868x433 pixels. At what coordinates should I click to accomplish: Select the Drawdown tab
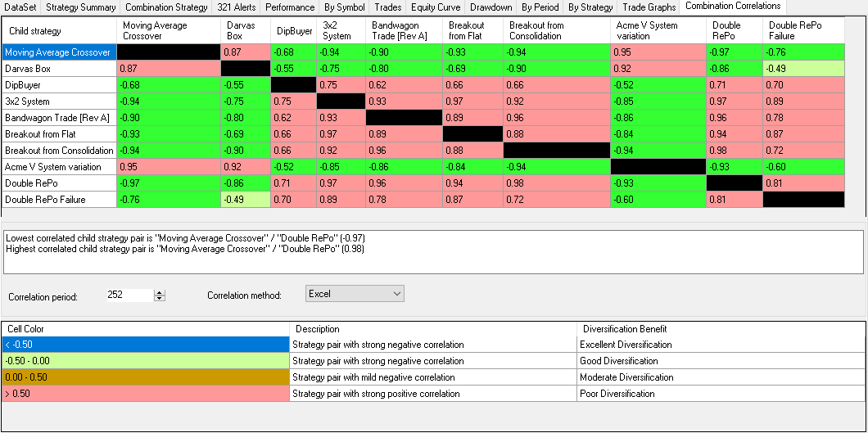491,7
